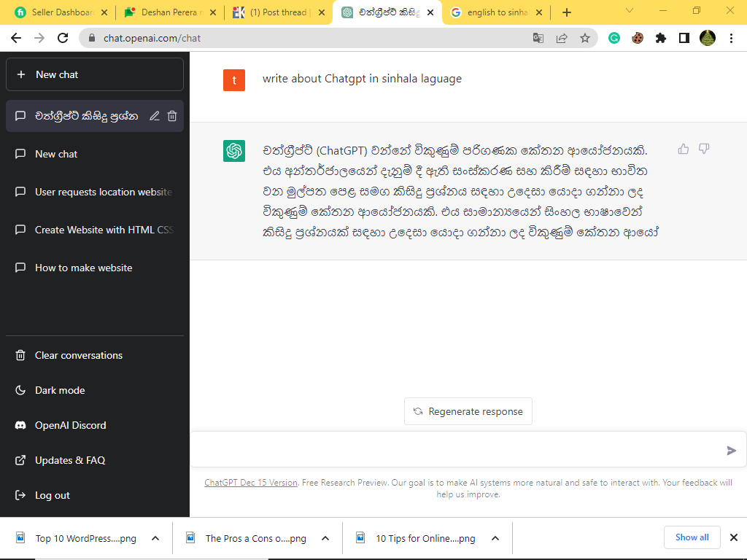This screenshot has height=560, width=747.
Task: Give thumbs up to the ChatGPT response
Action: tap(683, 149)
